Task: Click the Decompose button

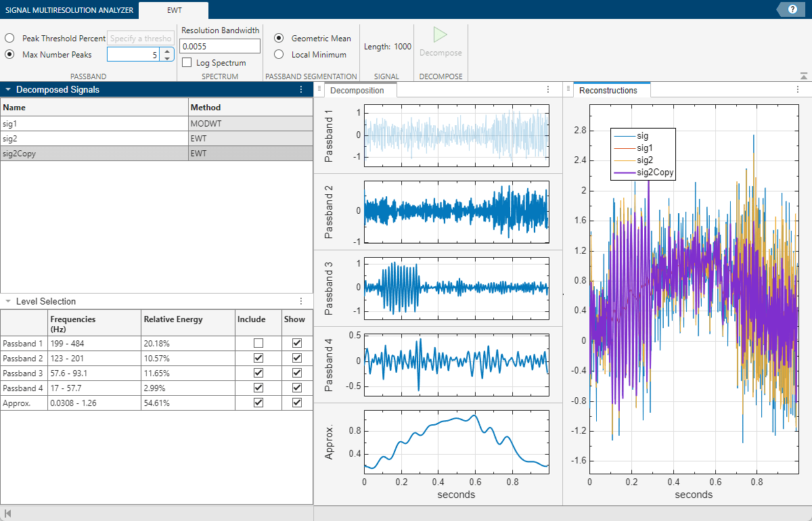Action: 441,42
